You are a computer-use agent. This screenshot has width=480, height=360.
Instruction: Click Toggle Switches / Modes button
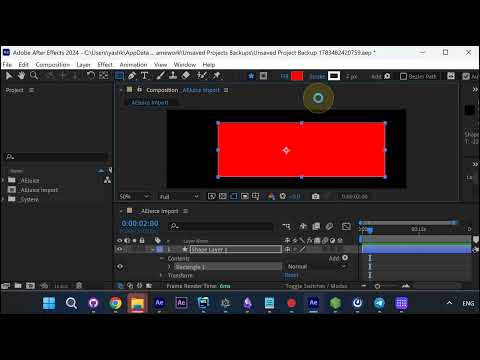[x=316, y=286]
